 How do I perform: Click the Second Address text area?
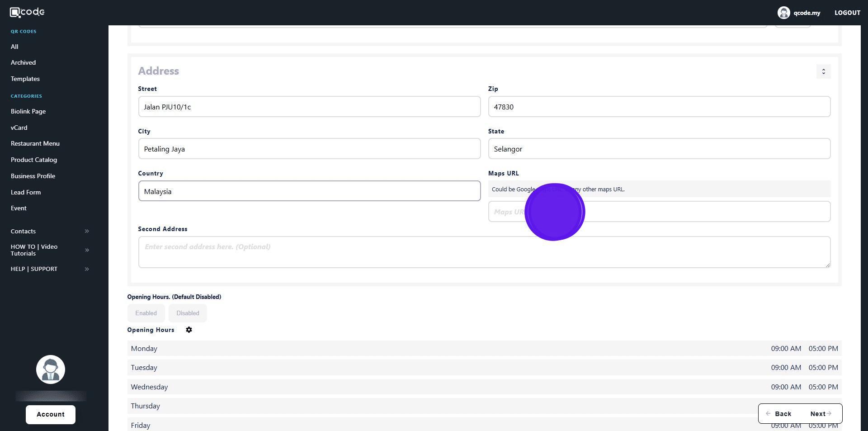click(484, 252)
